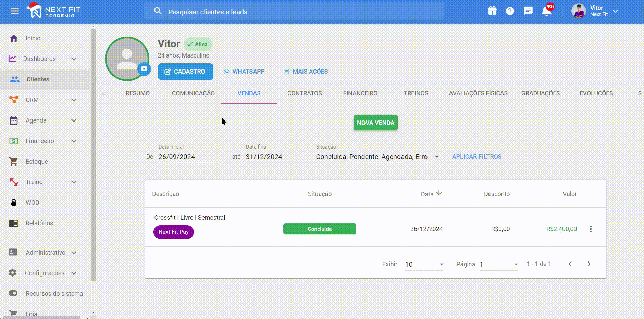The height and width of the screenshot is (319, 644).
Task: Click the Next Fit Academia logo
Action: click(53, 10)
